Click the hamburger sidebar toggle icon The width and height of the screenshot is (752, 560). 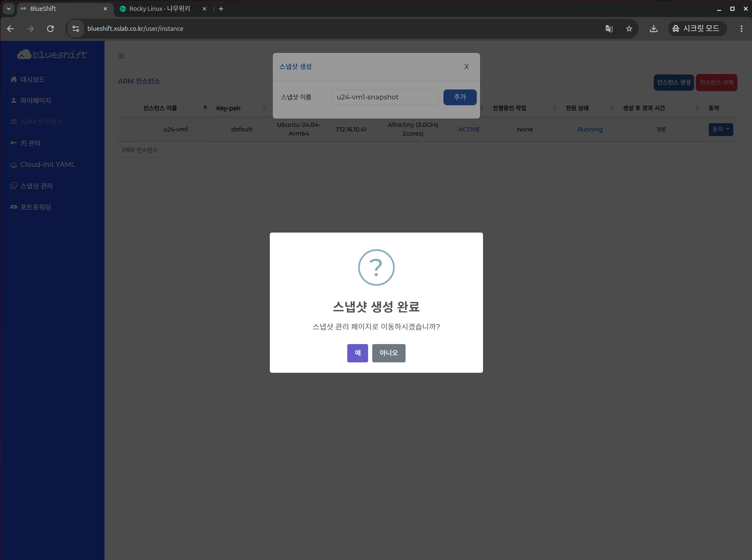pos(121,56)
